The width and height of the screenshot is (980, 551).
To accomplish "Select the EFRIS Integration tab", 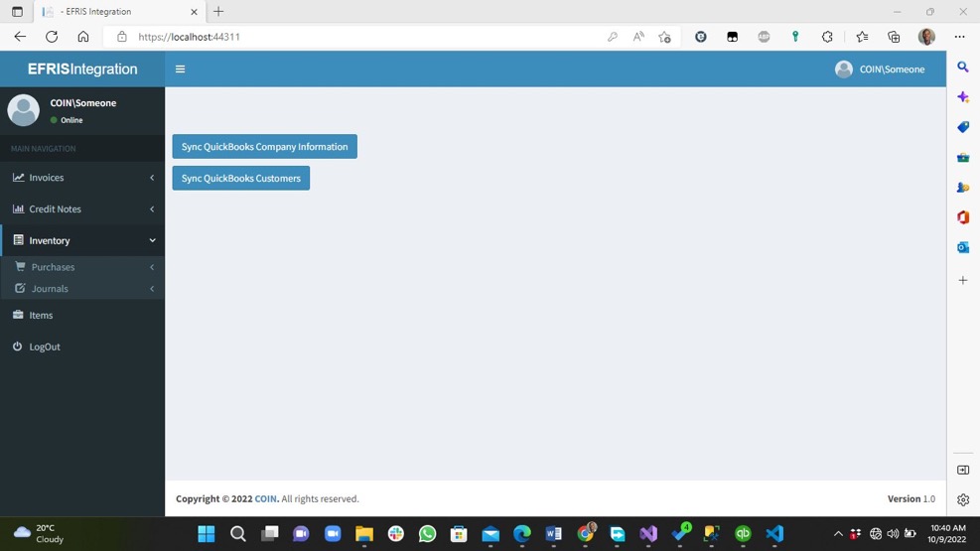I will (119, 11).
